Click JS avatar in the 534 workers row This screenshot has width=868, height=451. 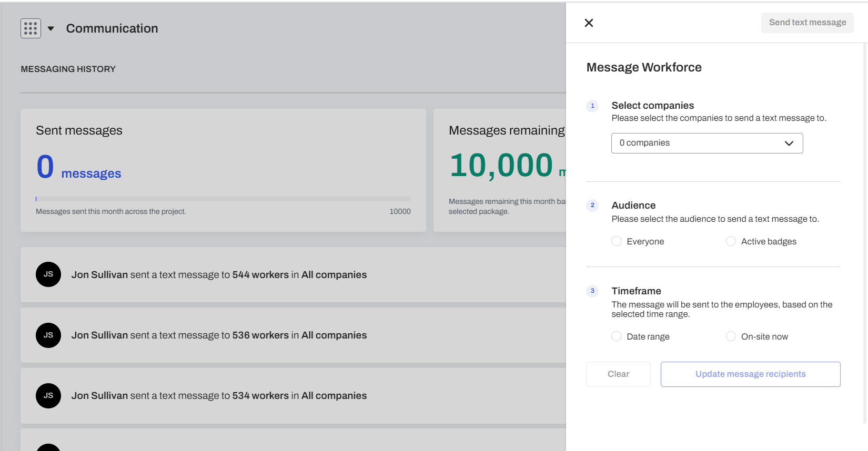coord(48,396)
